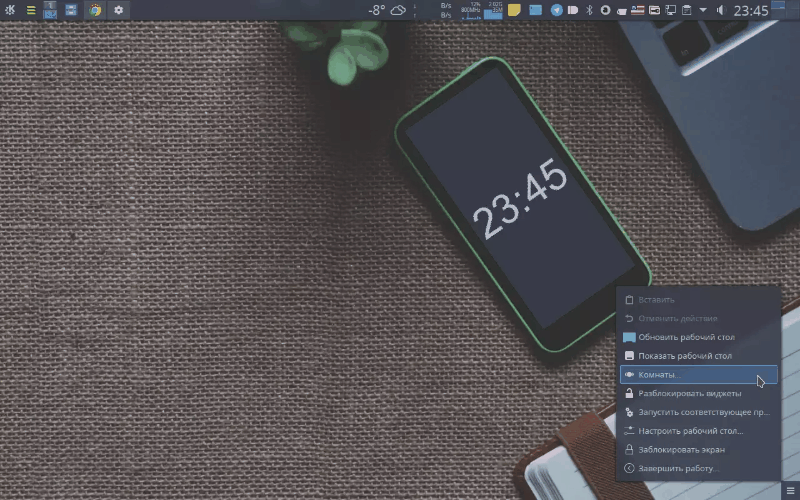The height and width of the screenshot is (500, 800).
Task: Click the yellow-striped hamburger menu icon
Action: (31, 10)
